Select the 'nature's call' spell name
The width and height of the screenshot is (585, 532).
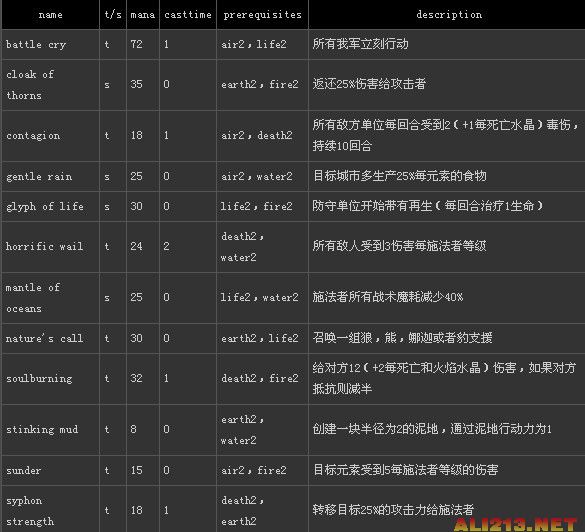[44, 338]
